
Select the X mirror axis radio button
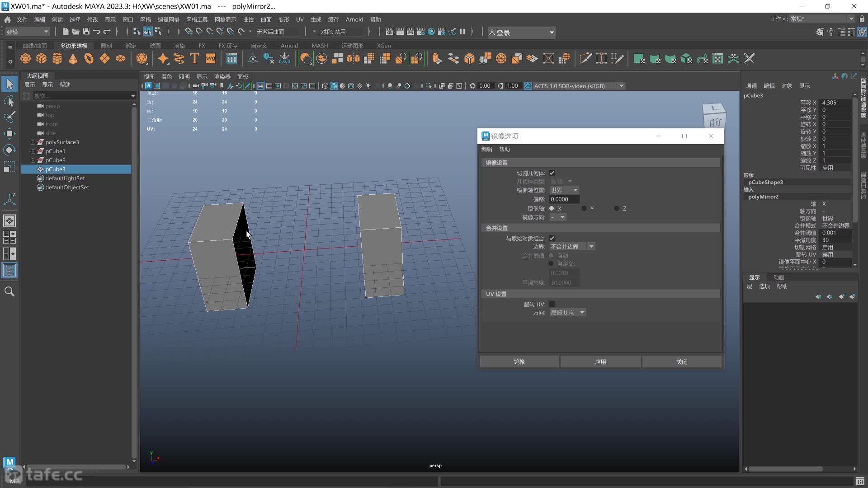(x=552, y=208)
